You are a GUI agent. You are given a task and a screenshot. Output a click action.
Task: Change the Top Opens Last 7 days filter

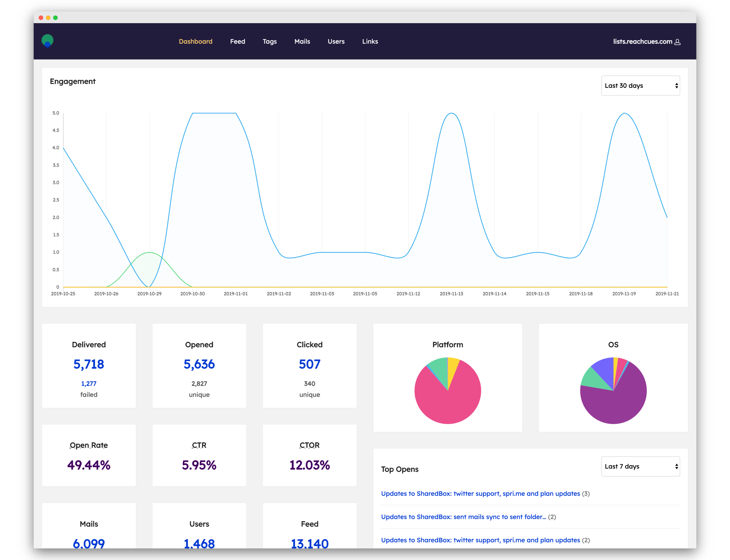tap(640, 466)
